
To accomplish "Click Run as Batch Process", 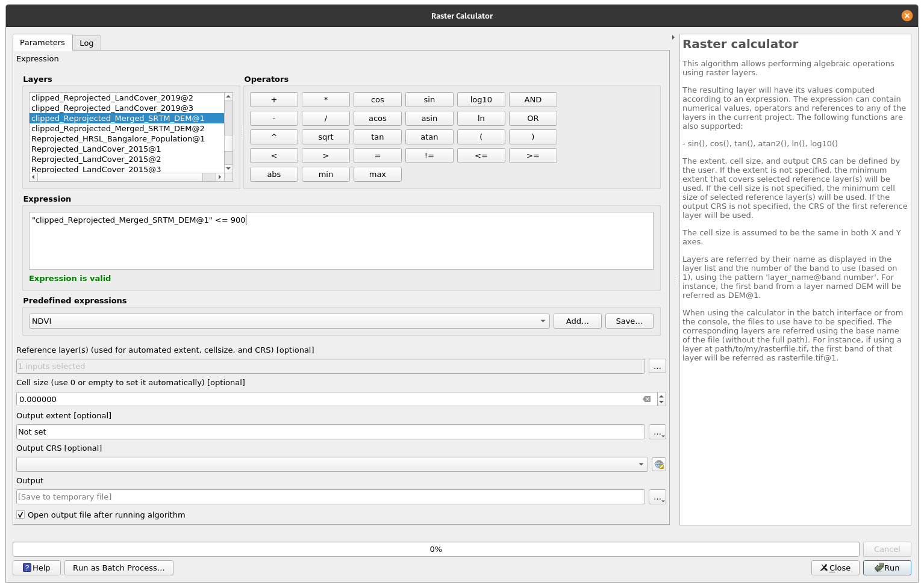I will tap(119, 568).
